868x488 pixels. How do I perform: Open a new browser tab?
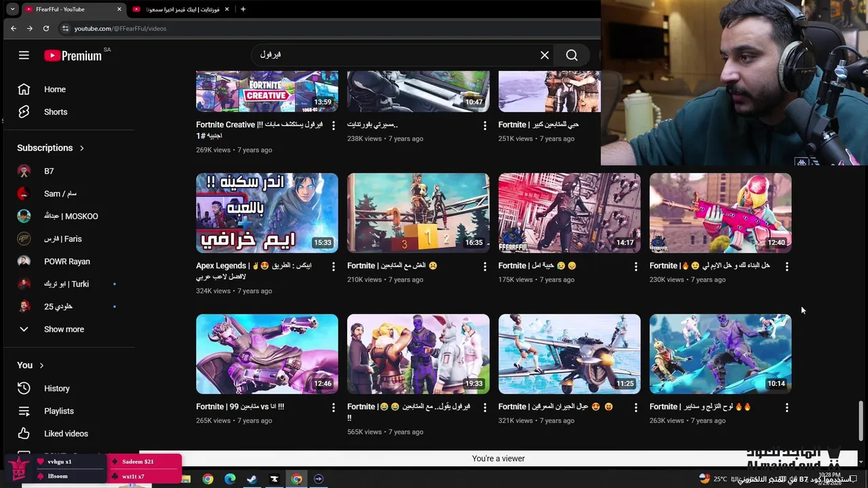coord(243,9)
